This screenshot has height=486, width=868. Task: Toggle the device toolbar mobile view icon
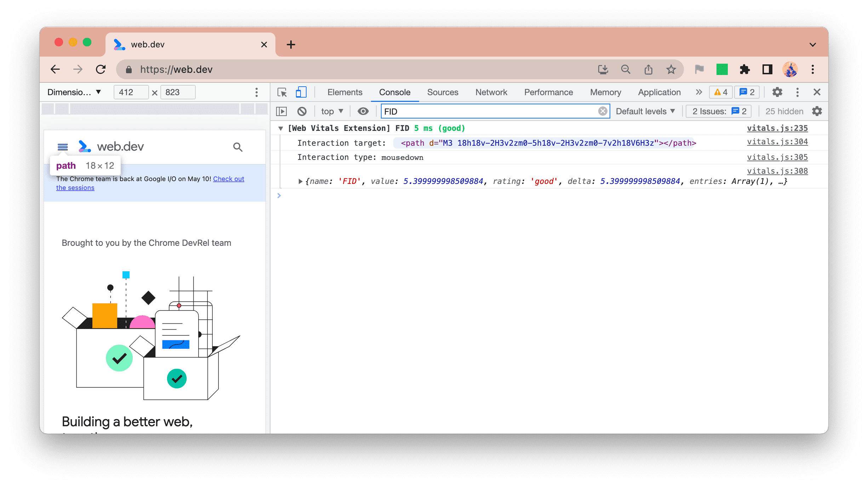tap(301, 92)
